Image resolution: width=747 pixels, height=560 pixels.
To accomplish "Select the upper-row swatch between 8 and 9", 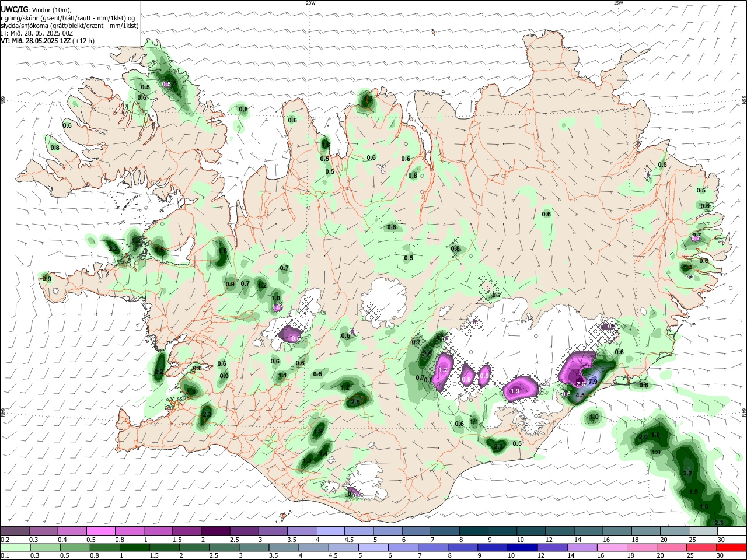I will pos(473,531).
